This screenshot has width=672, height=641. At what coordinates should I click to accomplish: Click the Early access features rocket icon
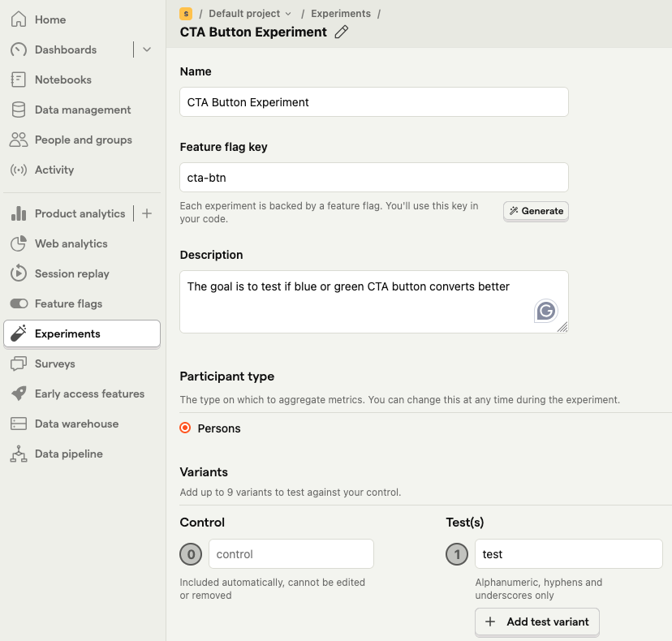19,394
